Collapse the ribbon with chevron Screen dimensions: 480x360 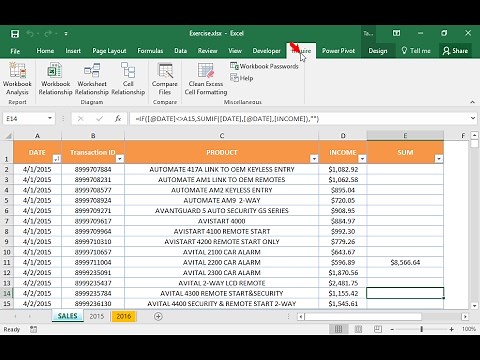pos(472,102)
